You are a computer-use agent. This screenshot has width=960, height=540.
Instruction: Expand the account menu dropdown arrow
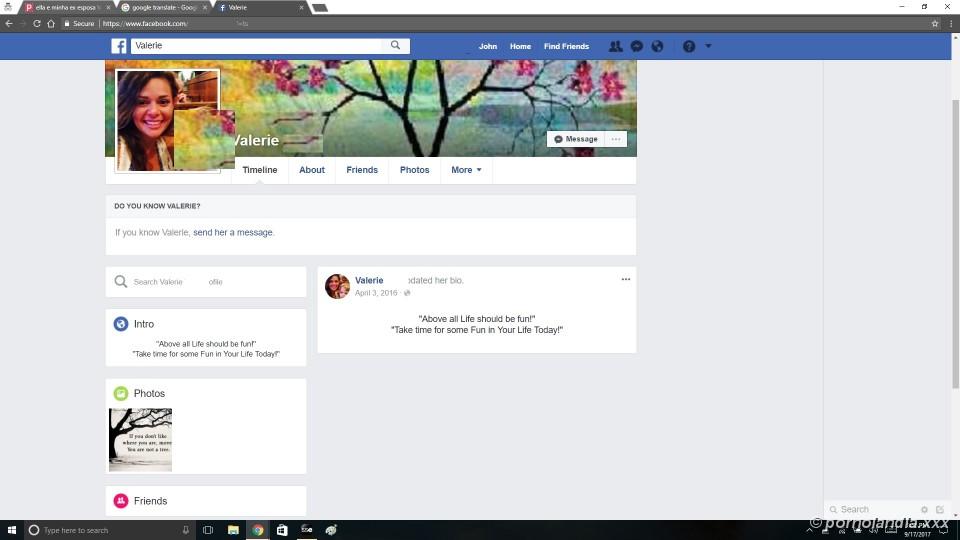point(708,46)
